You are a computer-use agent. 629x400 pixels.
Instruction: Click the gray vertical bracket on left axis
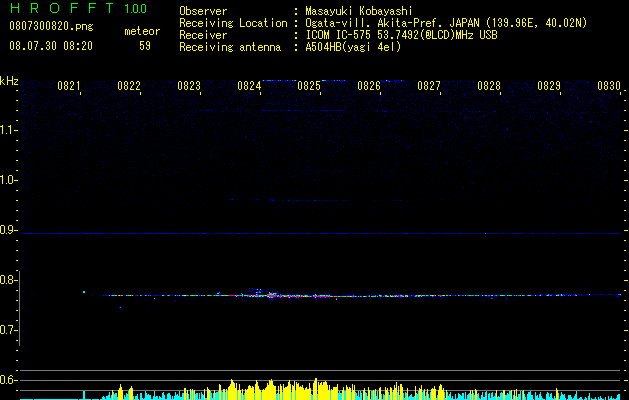point(20,309)
